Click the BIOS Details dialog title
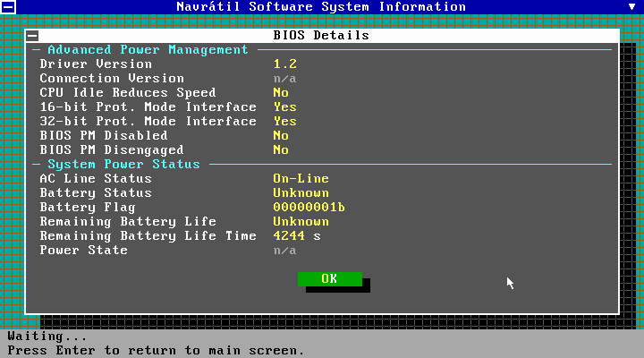The height and width of the screenshot is (358, 644). [x=321, y=35]
